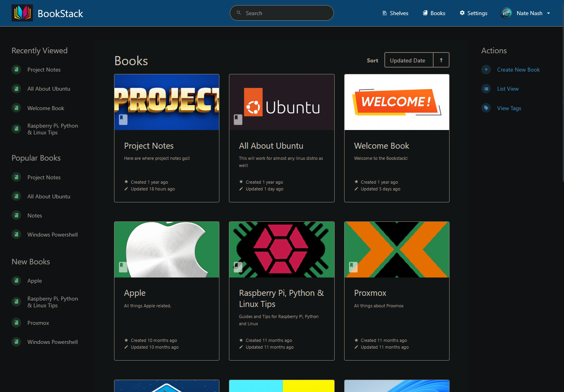Click the search input field
The image size is (564, 392).
coord(282,13)
